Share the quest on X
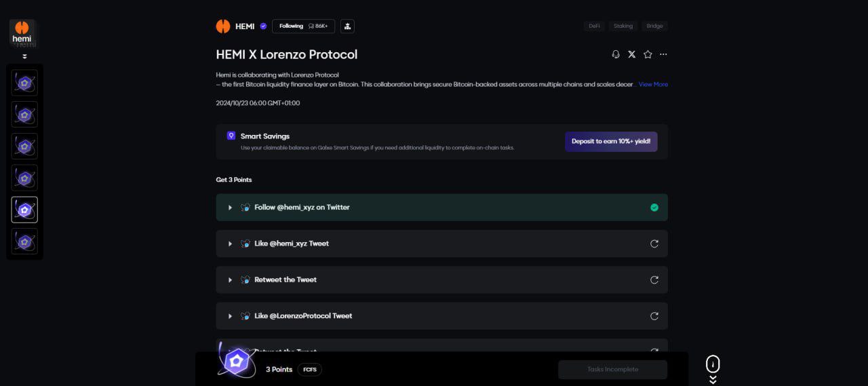This screenshot has width=868, height=386. coord(632,54)
